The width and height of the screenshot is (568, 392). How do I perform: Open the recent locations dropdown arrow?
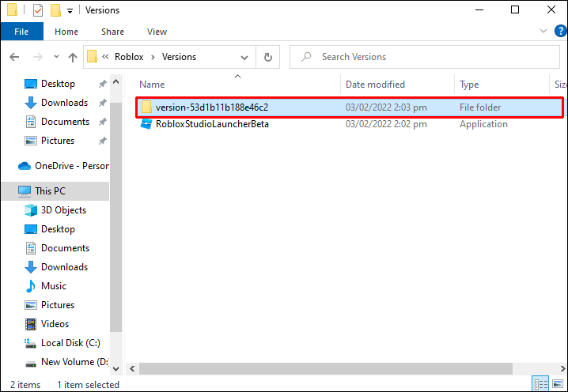[56, 57]
